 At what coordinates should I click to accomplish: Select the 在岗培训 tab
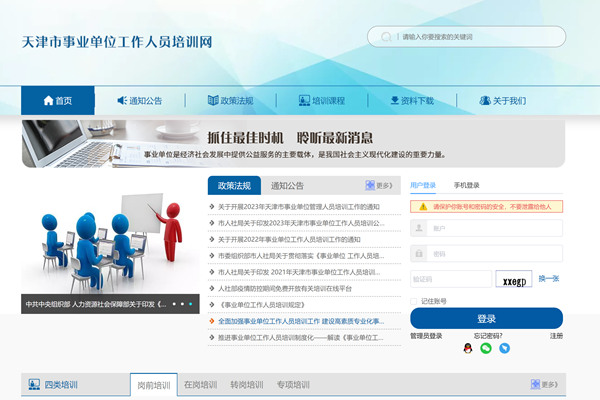(201, 385)
